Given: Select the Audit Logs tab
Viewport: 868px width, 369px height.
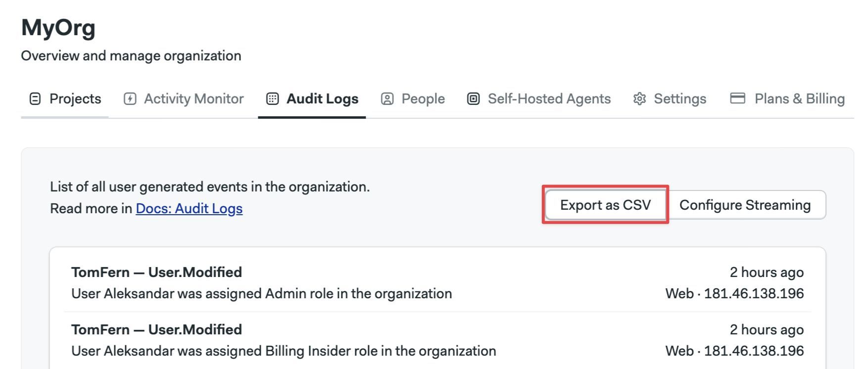Looking at the screenshot, I should coord(312,99).
